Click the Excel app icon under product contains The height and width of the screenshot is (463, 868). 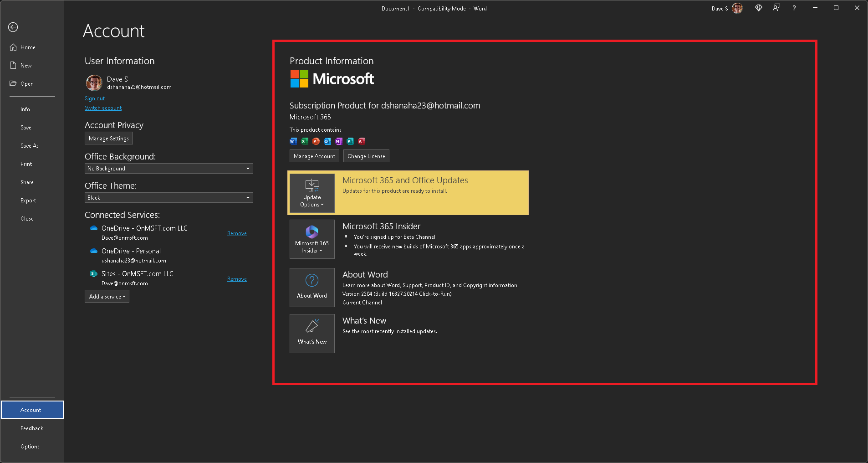pyautogui.click(x=305, y=141)
